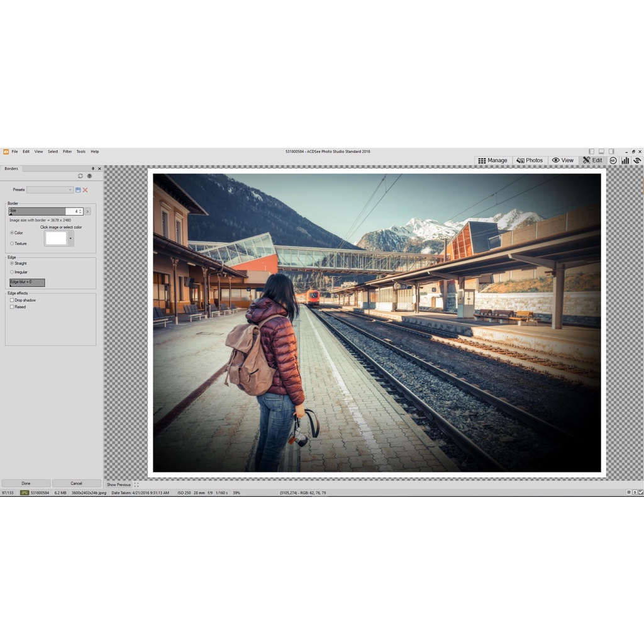This screenshot has height=644, width=644.
Task: Open the border color dropdown arrow
Action: tap(70, 238)
